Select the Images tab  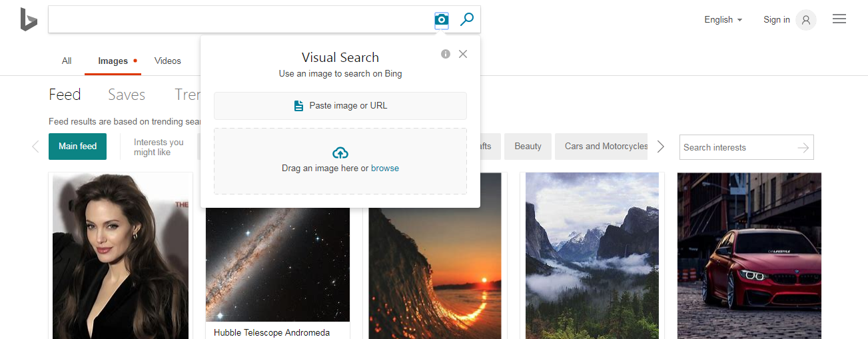point(113,61)
